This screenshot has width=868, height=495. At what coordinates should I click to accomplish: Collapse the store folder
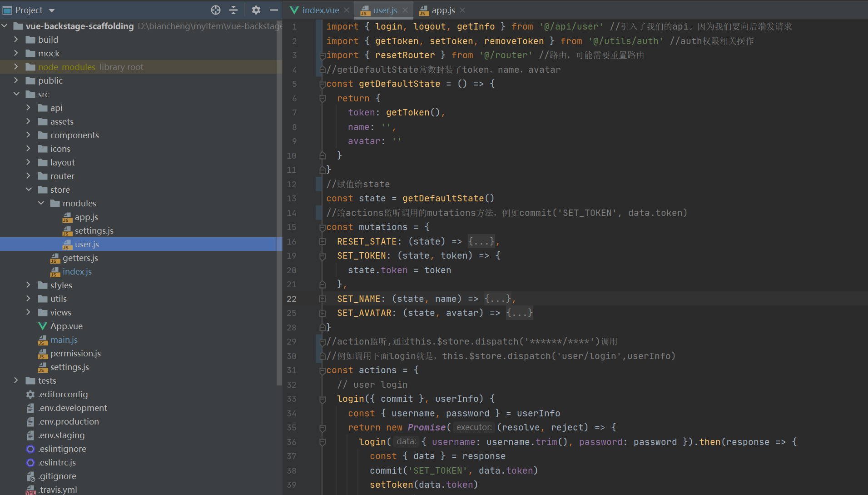28,190
